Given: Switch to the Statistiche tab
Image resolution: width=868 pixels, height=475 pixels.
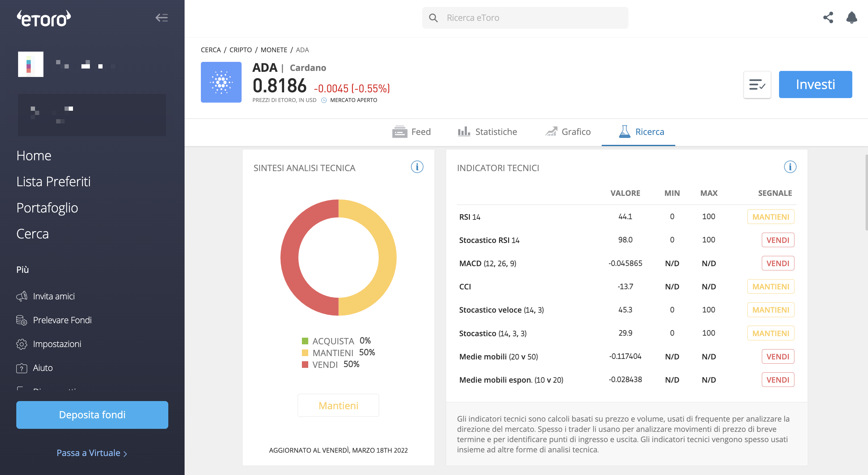Looking at the screenshot, I should click(x=487, y=132).
